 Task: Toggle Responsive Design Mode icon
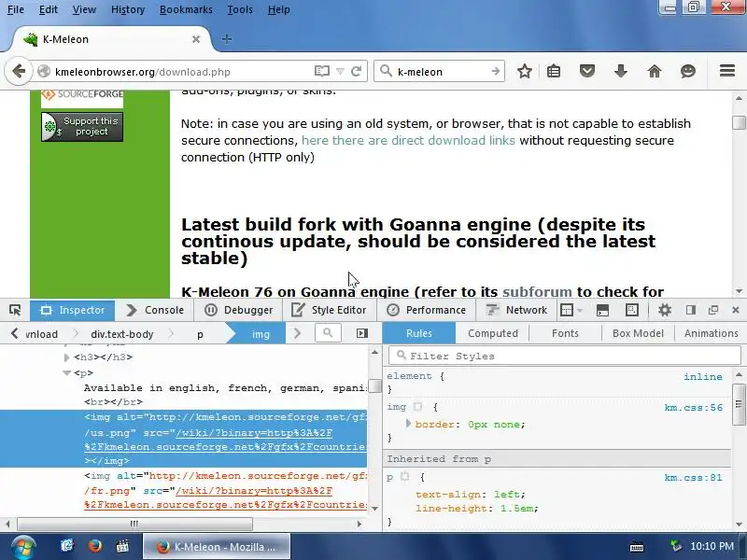pos(632,310)
